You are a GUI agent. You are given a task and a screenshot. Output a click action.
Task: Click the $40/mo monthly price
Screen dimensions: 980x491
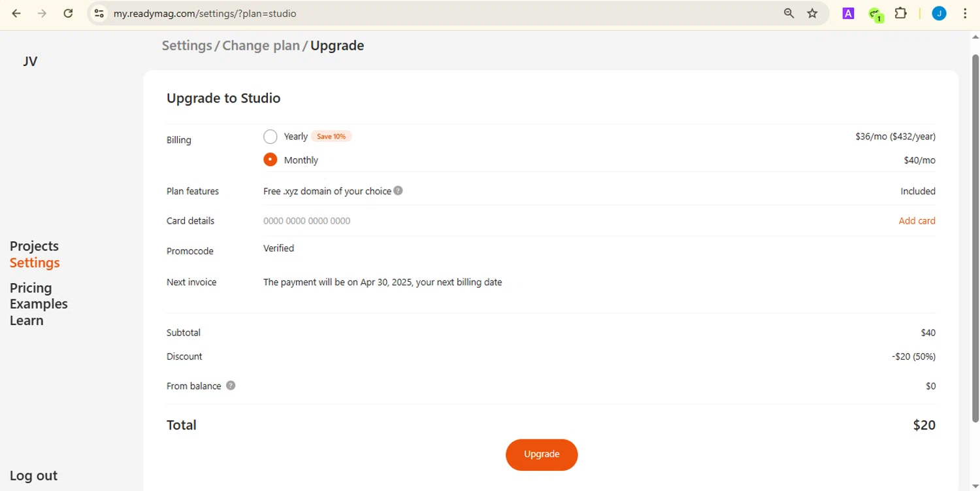pyautogui.click(x=919, y=160)
